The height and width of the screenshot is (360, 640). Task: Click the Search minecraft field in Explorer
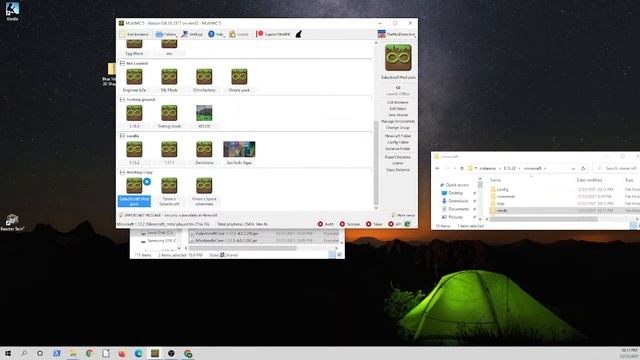[x=616, y=168]
